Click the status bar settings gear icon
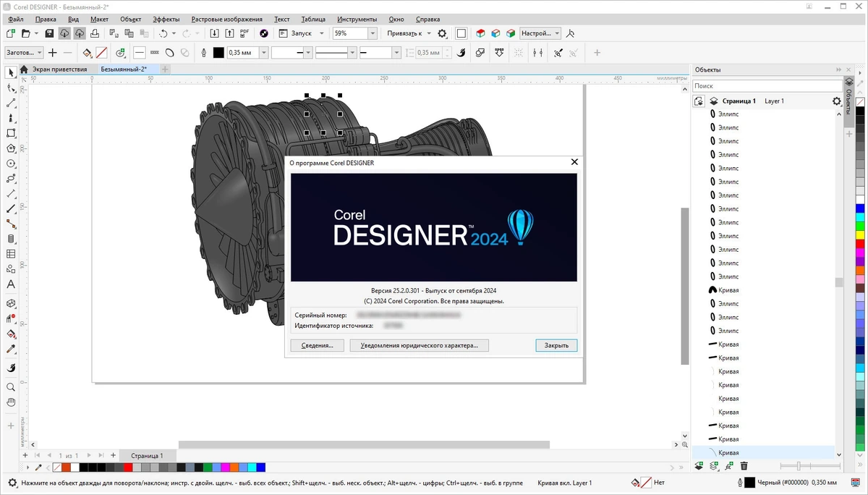Screen dimensions: 868x495 (12, 483)
